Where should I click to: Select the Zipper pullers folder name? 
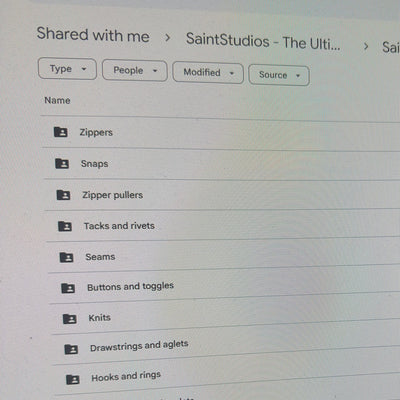tap(113, 195)
